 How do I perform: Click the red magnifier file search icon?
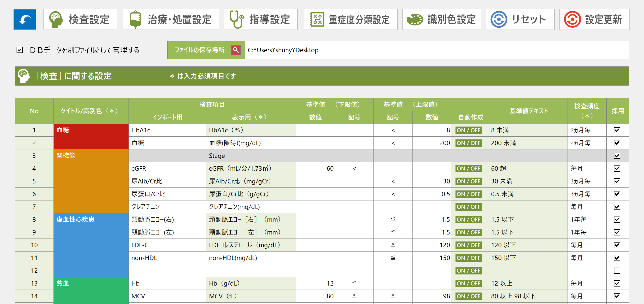236,50
